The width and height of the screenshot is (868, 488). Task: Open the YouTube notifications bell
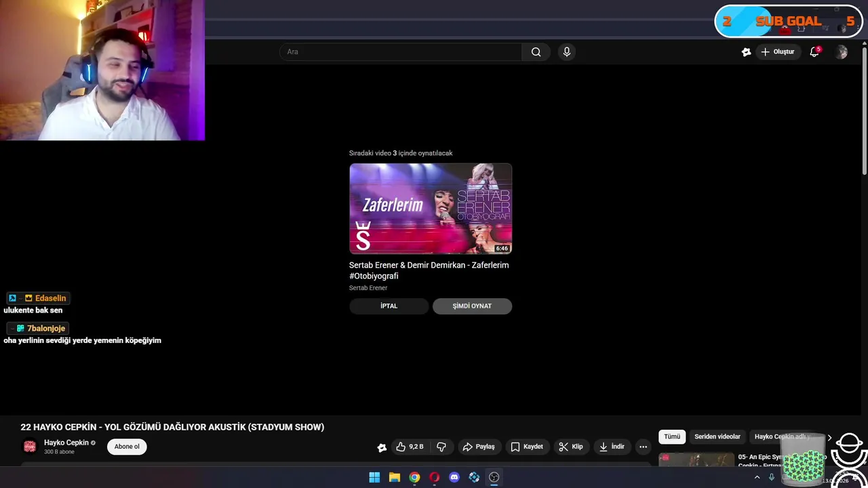815,52
